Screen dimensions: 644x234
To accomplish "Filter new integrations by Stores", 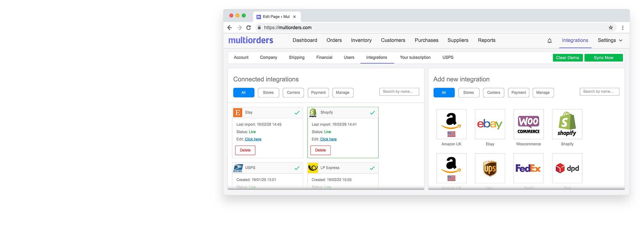I will (469, 92).
